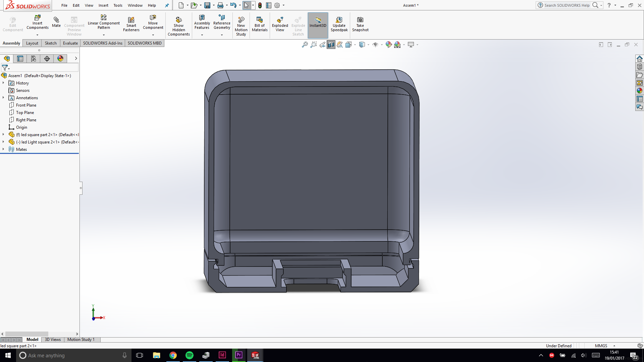
Task: Open Spotify from the taskbar
Action: [x=190, y=355]
